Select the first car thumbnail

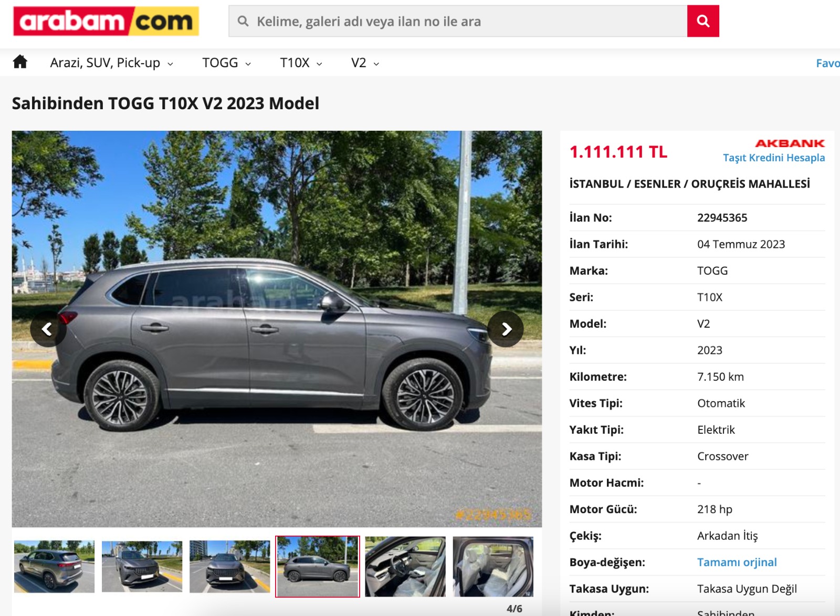coord(54,567)
